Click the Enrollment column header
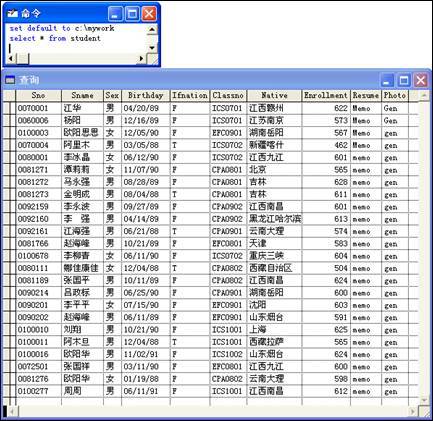This screenshot has width=433, height=421. (326, 96)
